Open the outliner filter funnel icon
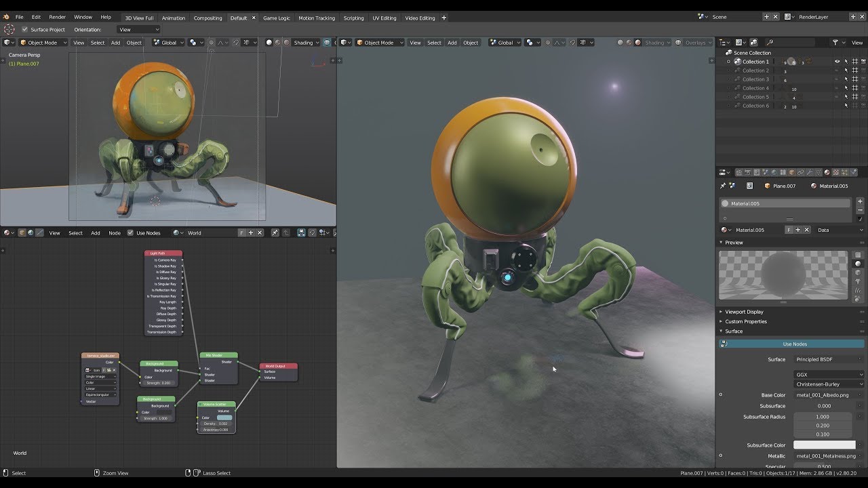 [x=836, y=42]
